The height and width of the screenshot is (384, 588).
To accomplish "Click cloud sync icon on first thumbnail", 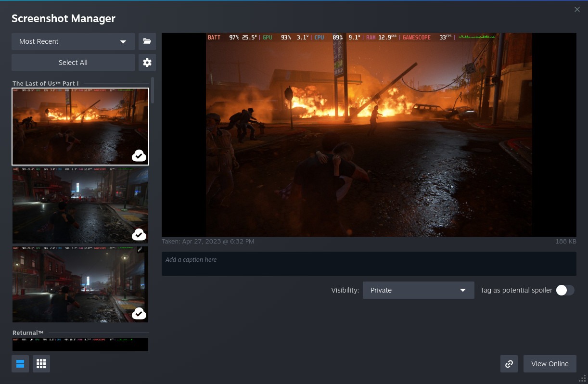I will coord(139,155).
